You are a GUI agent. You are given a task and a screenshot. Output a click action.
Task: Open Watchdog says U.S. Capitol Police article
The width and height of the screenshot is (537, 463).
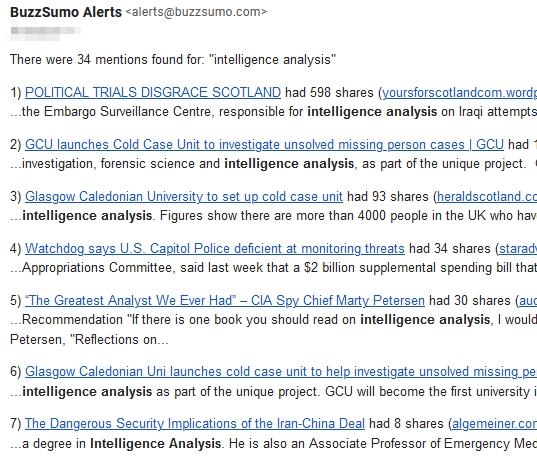[x=215, y=248]
